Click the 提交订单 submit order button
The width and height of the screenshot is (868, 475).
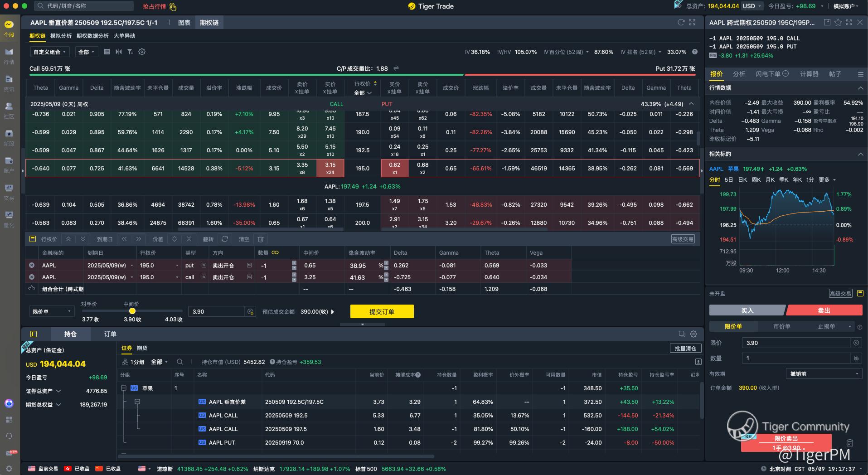coord(382,311)
